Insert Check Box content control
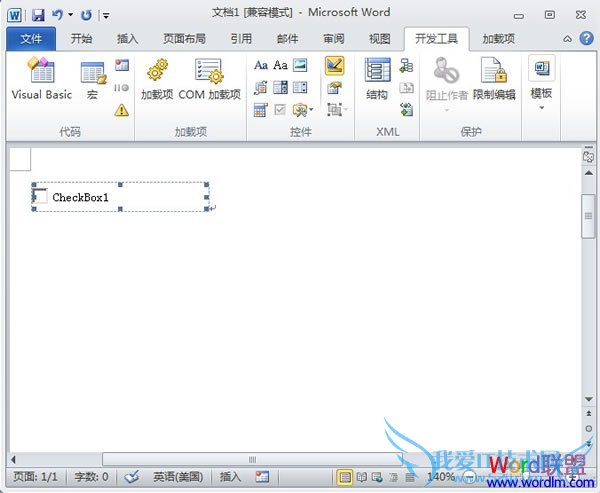The image size is (600, 493). 280,110
